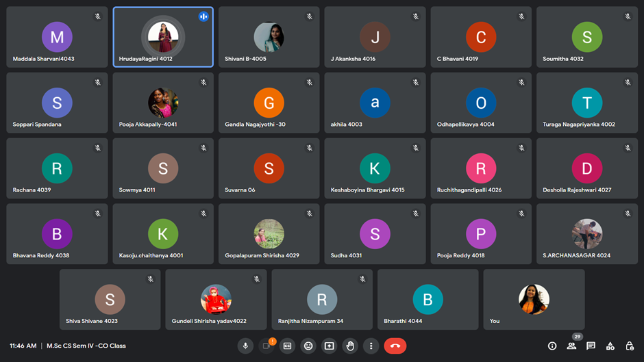Select S.ARCHANASAGAR 4024's profile photo
The width and height of the screenshot is (644, 362).
point(587,234)
